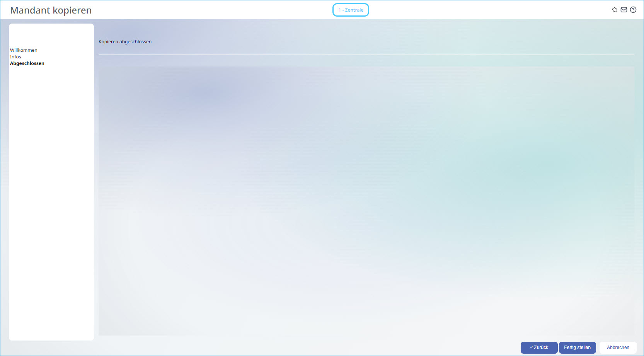Cancel with the Abbrechen button
This screenshot has width=644, height=356.
(618, 347)
